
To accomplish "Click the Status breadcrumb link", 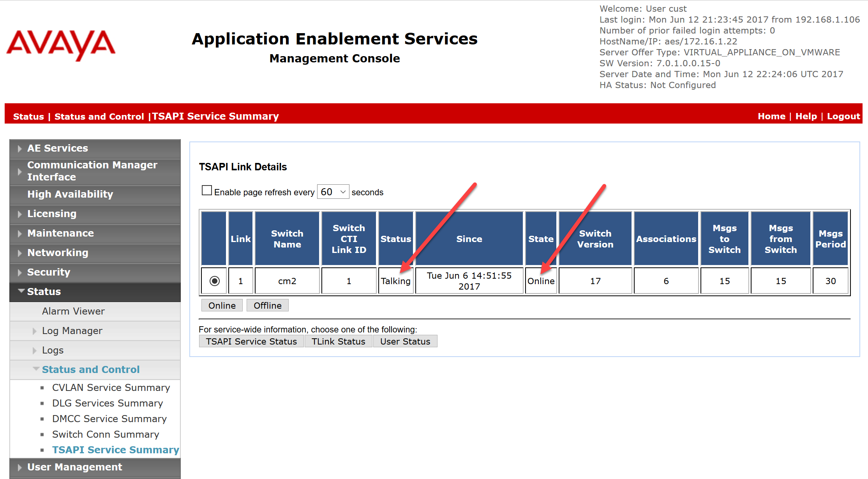I will (x=28, y=117).
